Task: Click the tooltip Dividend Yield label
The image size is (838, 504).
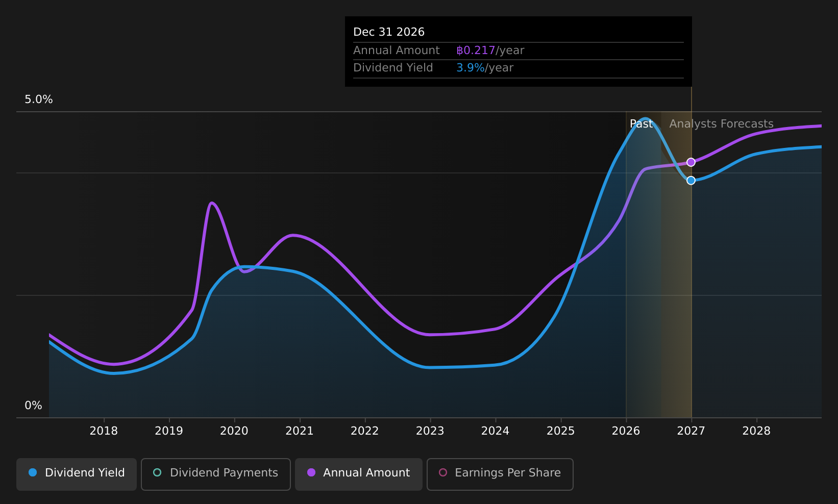Action: [x=393, y=68]
